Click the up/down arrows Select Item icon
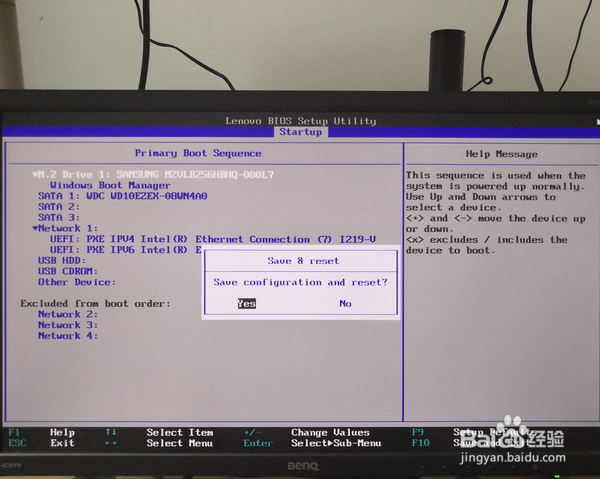 coord(111,432)
